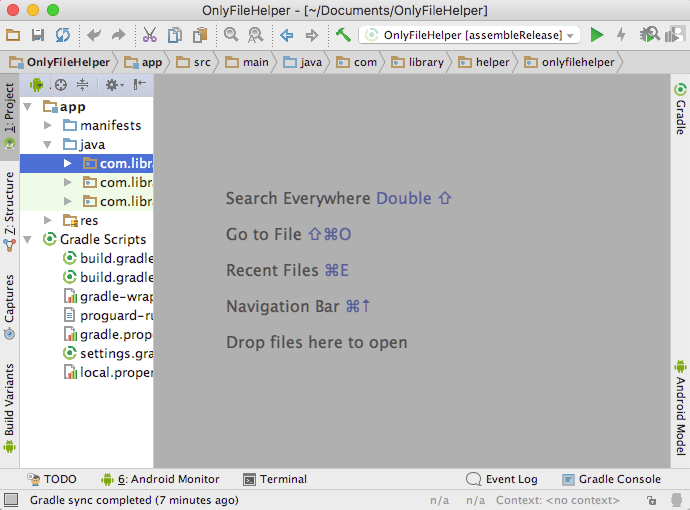Click the tool window toggle icon in status bar corner

click(11, 500)
